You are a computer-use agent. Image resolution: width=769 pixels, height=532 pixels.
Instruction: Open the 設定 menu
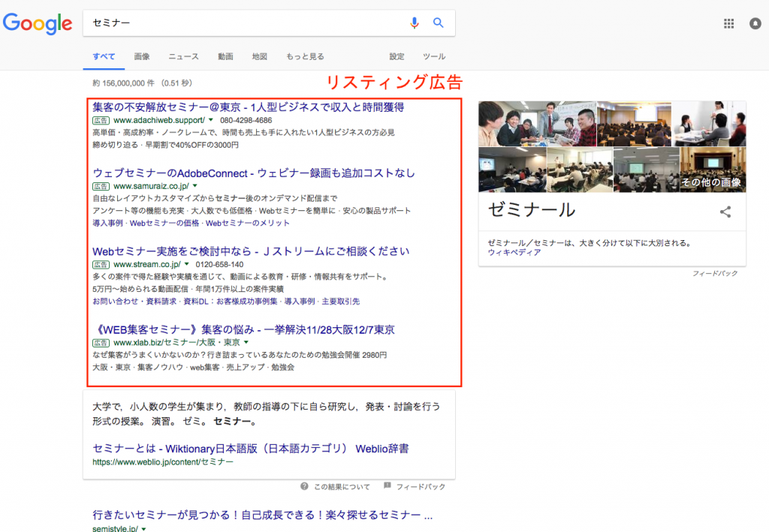[x=397, y=56]
